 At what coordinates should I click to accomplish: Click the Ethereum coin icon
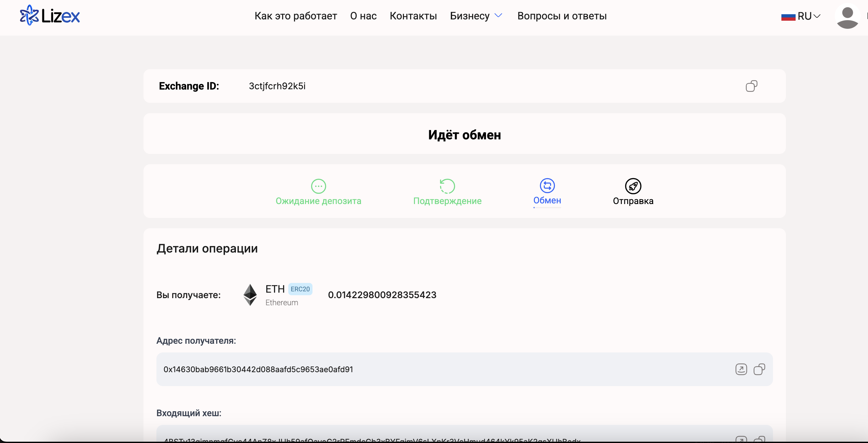250,295
